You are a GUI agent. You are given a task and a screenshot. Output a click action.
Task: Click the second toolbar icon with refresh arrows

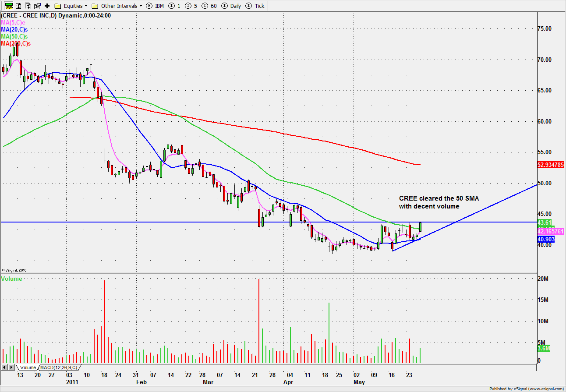pyautogui.click(x=18, y=6)
